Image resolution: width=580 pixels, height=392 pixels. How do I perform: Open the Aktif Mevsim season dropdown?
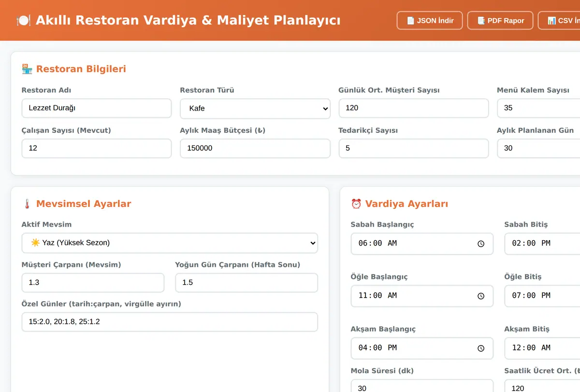(x=170, y=243)
